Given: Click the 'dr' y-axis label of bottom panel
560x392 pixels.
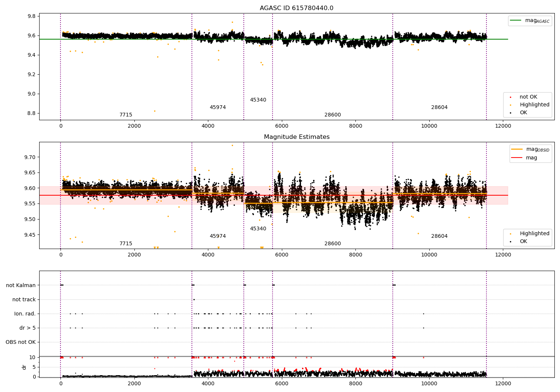Looking at the screenshot, I should click(x=24, y=367).
